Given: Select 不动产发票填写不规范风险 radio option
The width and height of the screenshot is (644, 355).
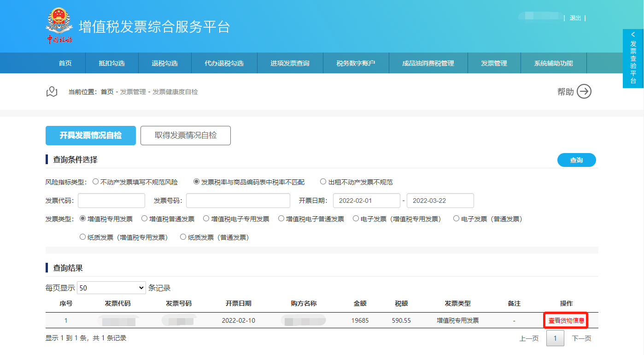Looking at the screenshot, I should 96,182.
